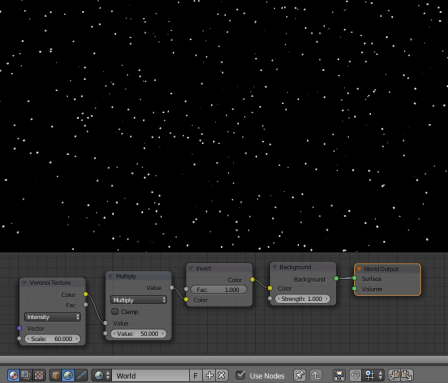Unlink the world datablock with X button
Image resolution: width=448 pixels, height=383 pixels.
coord(222,375)
